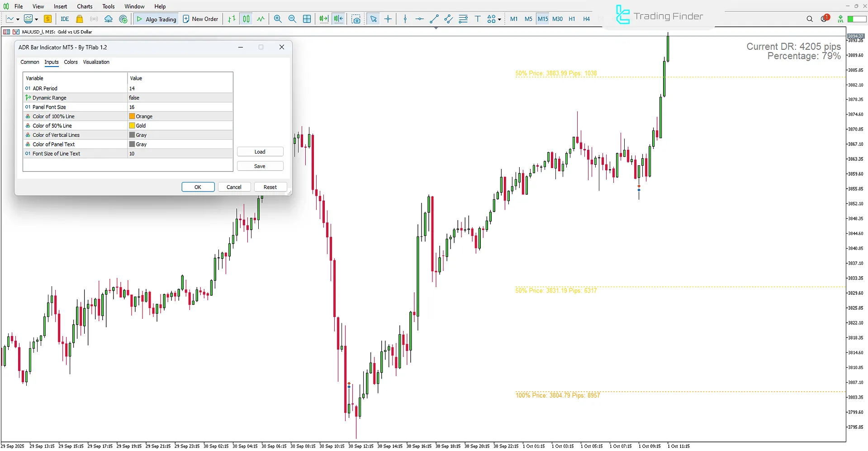Image resolution: width=868 pixels, height=451 pixels.
Task: Toggle the Dynamic Range setting to true
Action: click(x=180, y=97)
